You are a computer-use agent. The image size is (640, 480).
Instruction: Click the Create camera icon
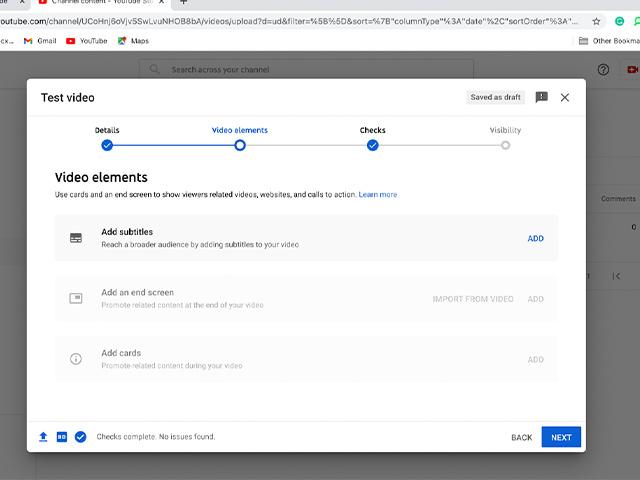click(632, 70)
